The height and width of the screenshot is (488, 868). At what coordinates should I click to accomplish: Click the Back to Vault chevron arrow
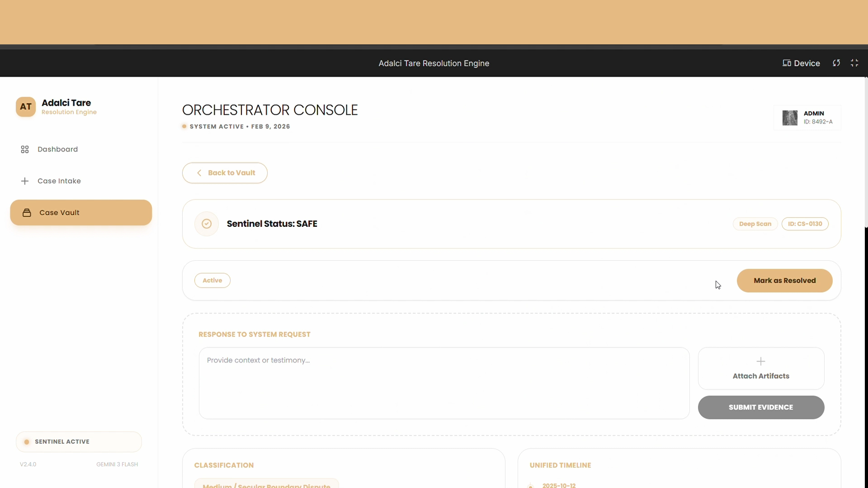(x=199, y=173)
